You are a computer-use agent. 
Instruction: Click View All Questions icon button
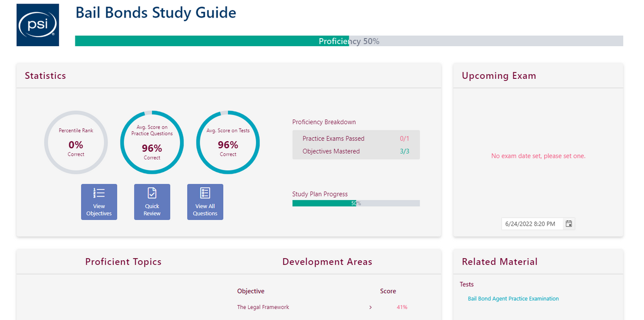click(205, 201)
